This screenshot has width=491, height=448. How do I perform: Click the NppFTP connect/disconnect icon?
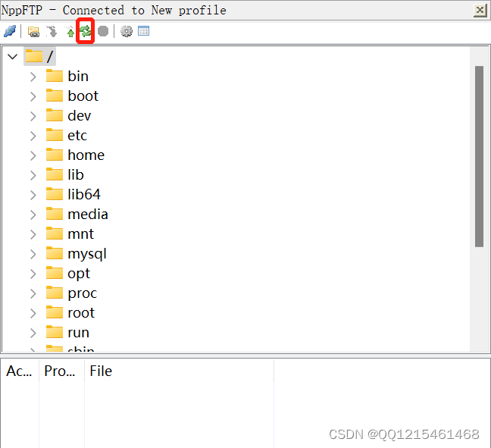point(10,31)
